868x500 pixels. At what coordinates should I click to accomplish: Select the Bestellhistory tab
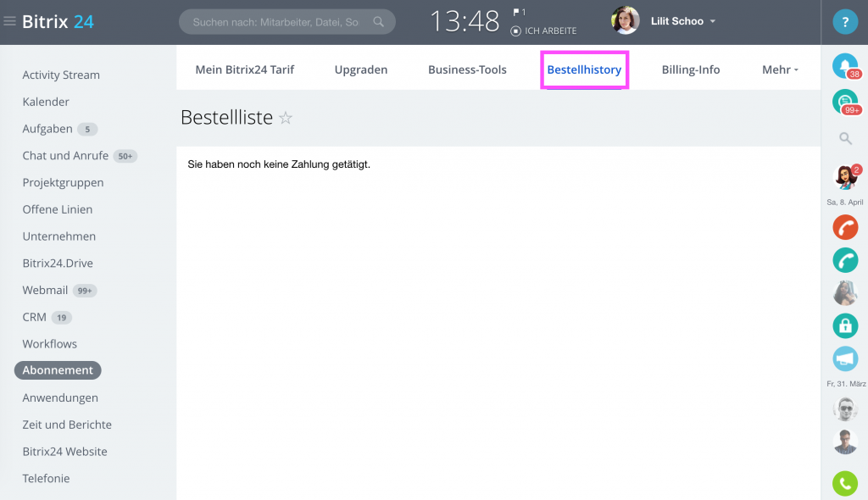click(x=584, y=69)
